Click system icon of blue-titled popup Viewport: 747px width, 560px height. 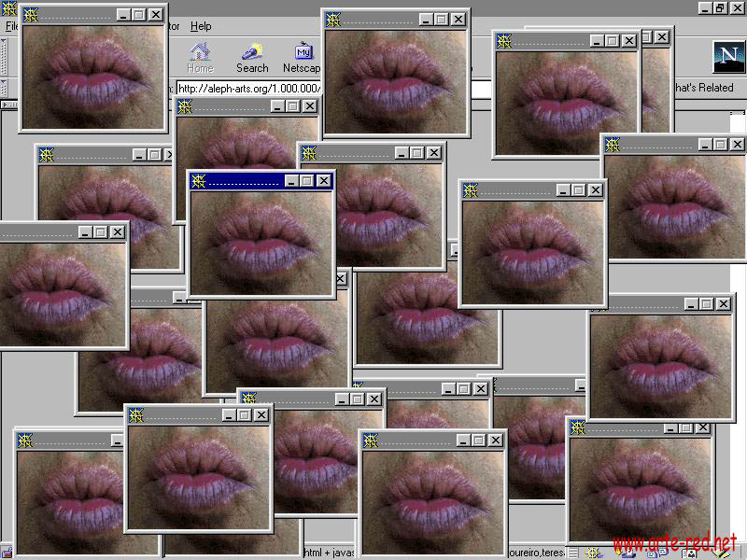tap(198, 181)
